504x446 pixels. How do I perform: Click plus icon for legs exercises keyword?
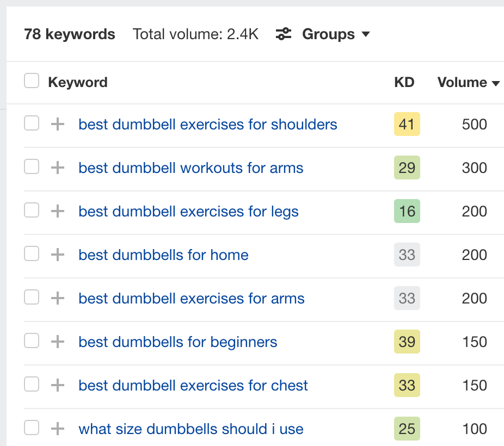pyautogui.click(x=58, y=211)
